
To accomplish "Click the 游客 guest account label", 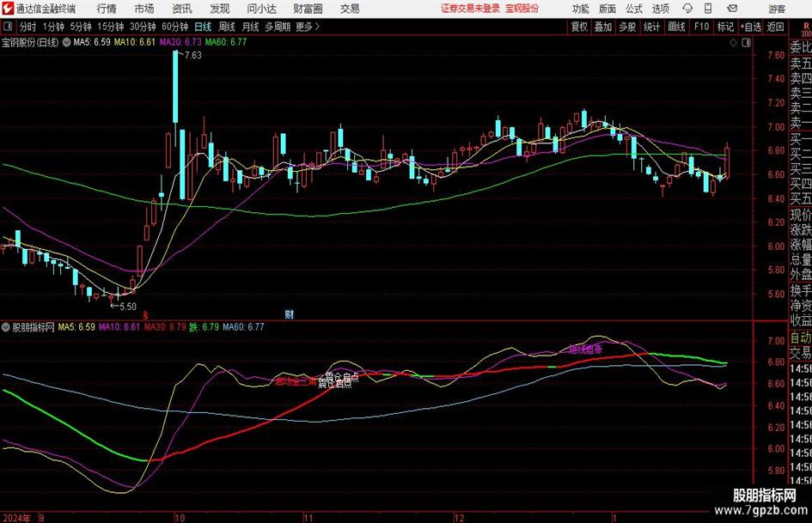I will (x=776, y=9).
